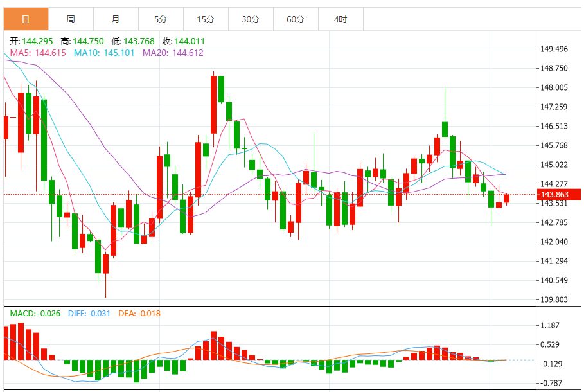Viewport: 584px width, 392px height.
Task: Open the 15分 timeframe tab
Action: tap(206, 19)
